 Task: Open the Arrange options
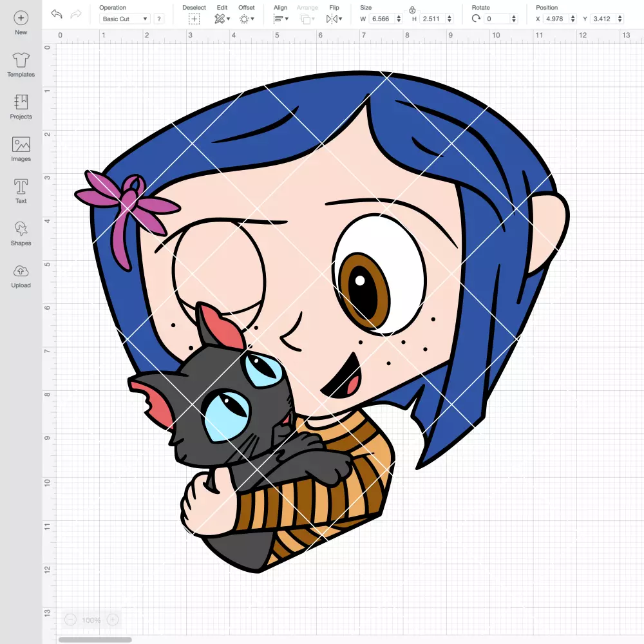(x=305, y=19)
